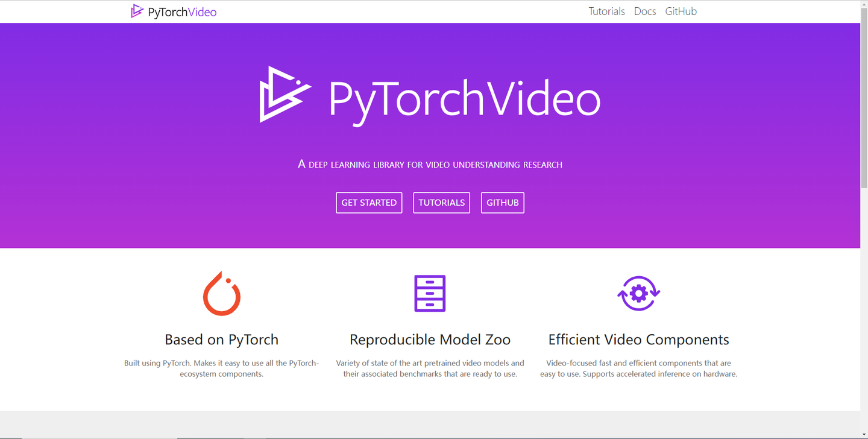Click the Based on PyTorch heading
This screenshot has width=868, height=439.
[x=221, y=340]
